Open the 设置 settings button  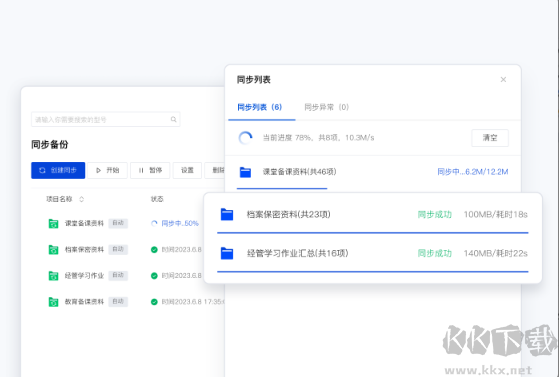[187, 170]
